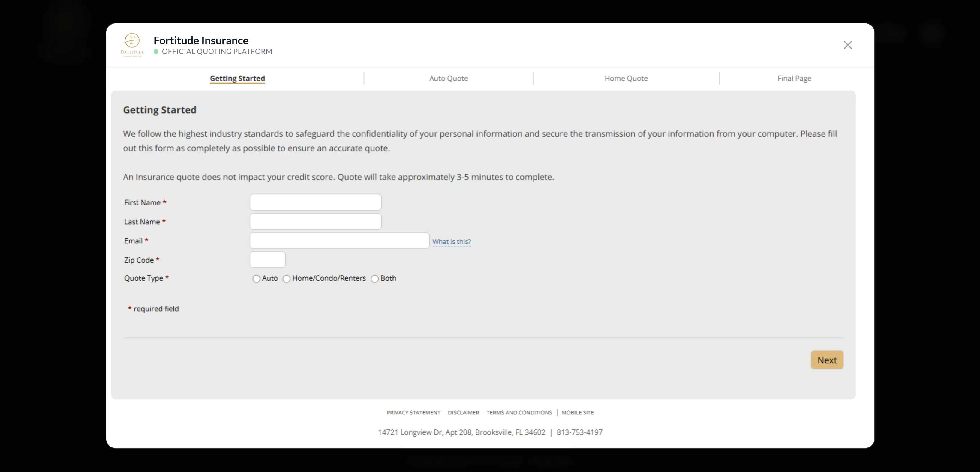Open the Home Quote tab
980x472 pixels.
coord(626,78)
